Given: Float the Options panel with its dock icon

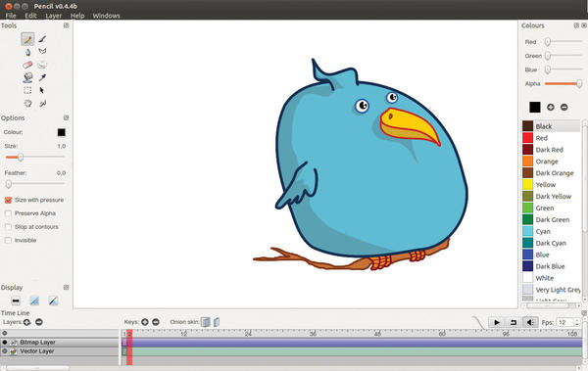Looking at the screenshot, I should point(66,117).
